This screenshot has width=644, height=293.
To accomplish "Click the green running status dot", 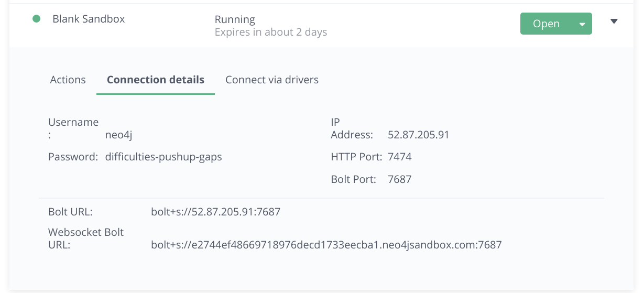I will tap(37, 19).
